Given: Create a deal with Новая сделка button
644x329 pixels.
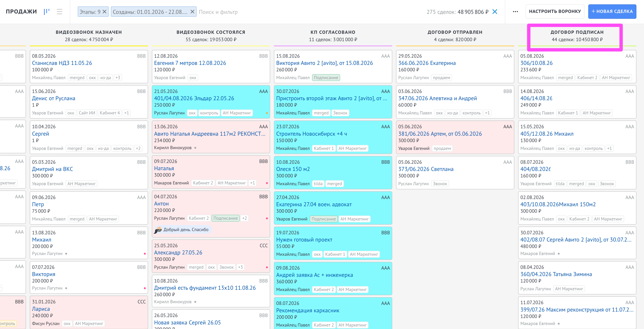Looking at the screenshot, I should [612, 12].
